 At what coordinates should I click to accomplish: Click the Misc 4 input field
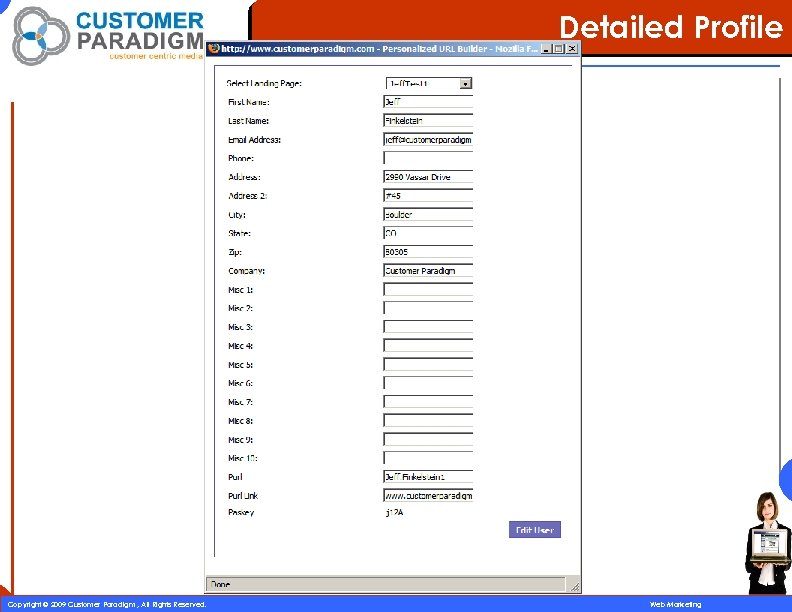click(428, 345)
